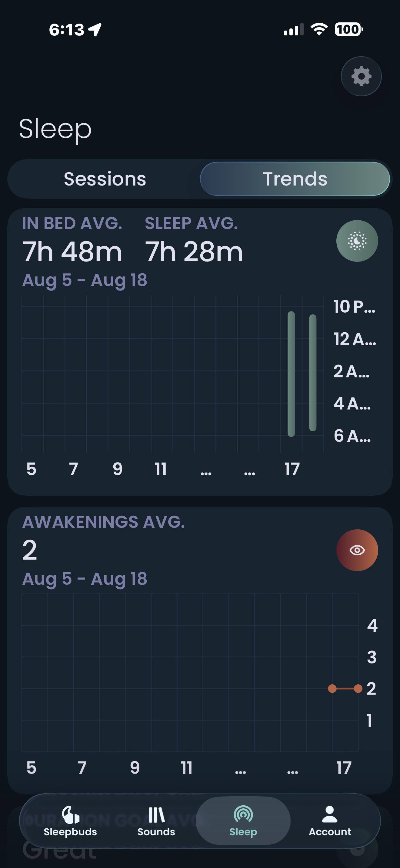
Task: Tap the left orange awakenings data point
Action: (332, 689)
